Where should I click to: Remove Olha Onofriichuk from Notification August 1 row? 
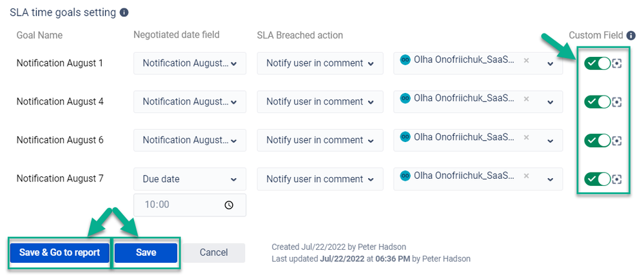(x=526, y=61)
